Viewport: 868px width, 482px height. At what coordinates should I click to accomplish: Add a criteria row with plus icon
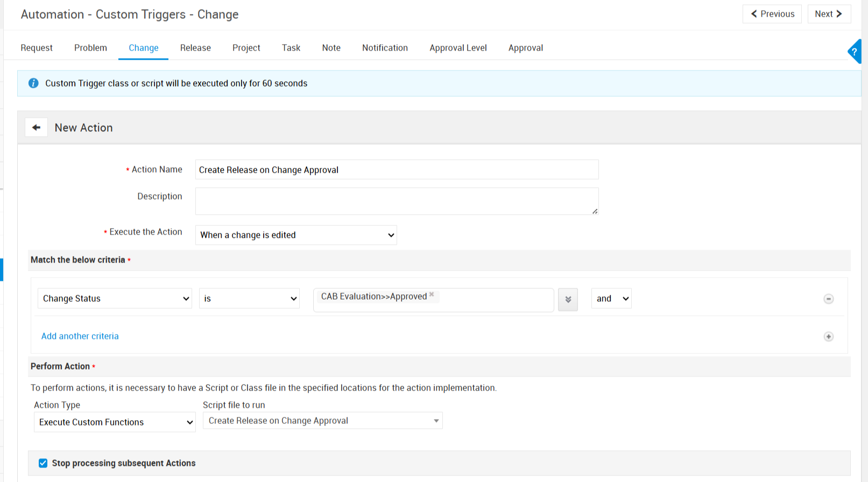click(x=829, y=337)
